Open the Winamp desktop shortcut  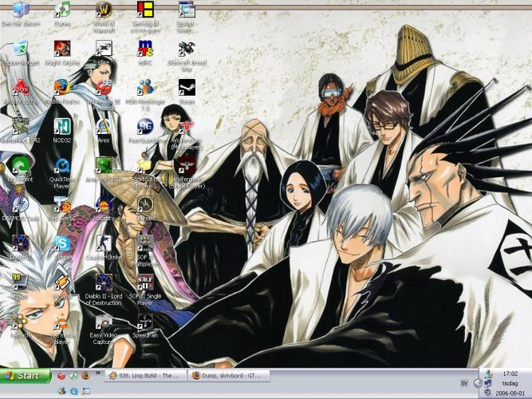[x=62, y=286]
